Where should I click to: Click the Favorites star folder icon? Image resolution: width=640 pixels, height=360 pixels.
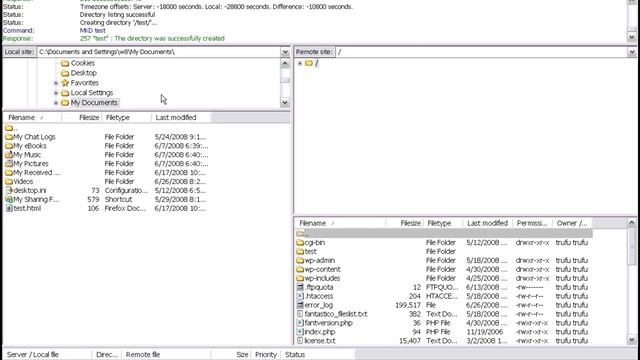[65, 83]
